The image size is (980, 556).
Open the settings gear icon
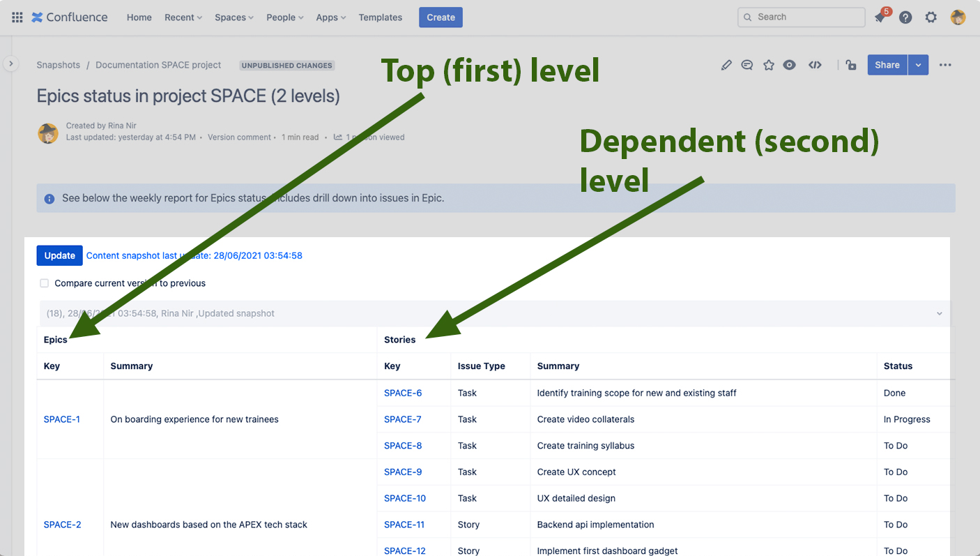(931, 17)
